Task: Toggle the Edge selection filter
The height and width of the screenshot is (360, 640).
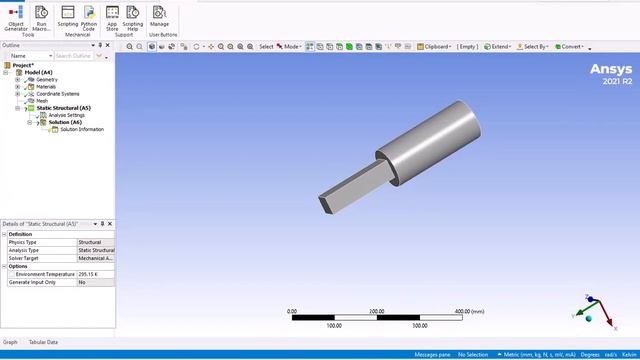Action: pyautogui.click(x=329, y=47)
